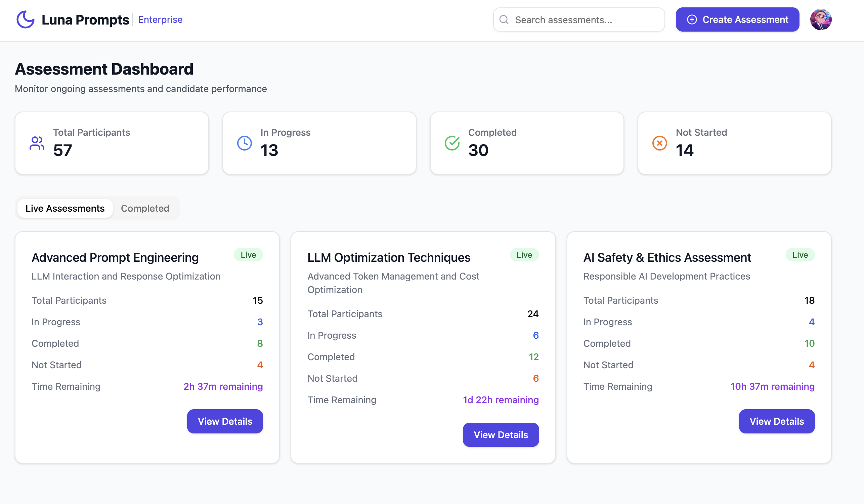
Task: Click the Live badge on AI Safety Assessment
Action: click(800, 255)
